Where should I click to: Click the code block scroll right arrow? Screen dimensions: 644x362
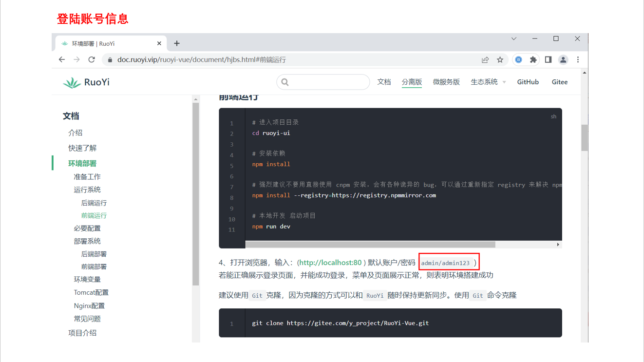coord(558,245)
